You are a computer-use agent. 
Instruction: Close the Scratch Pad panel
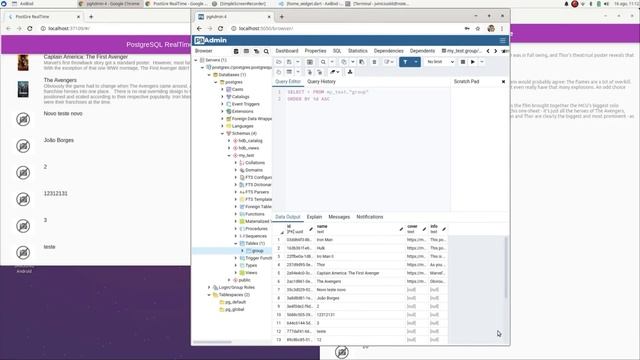(503, 82)
